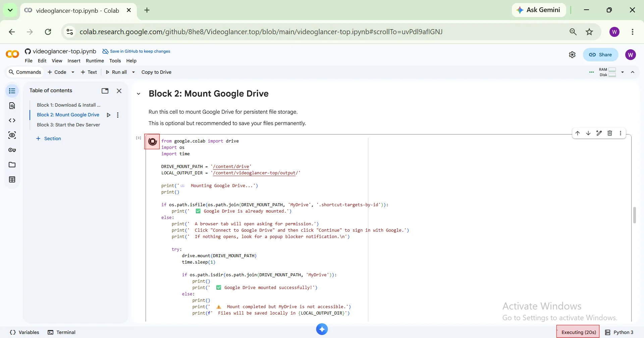Click the Colab logo
Screen dimensions: 644x338
coord(12,54)
